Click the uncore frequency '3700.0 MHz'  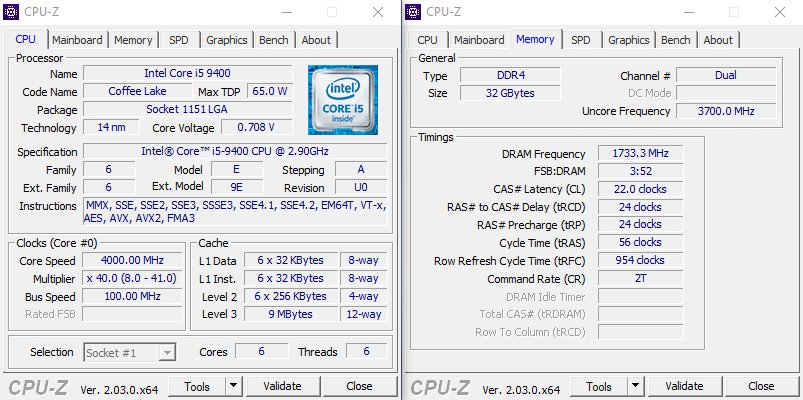(726, 111)
